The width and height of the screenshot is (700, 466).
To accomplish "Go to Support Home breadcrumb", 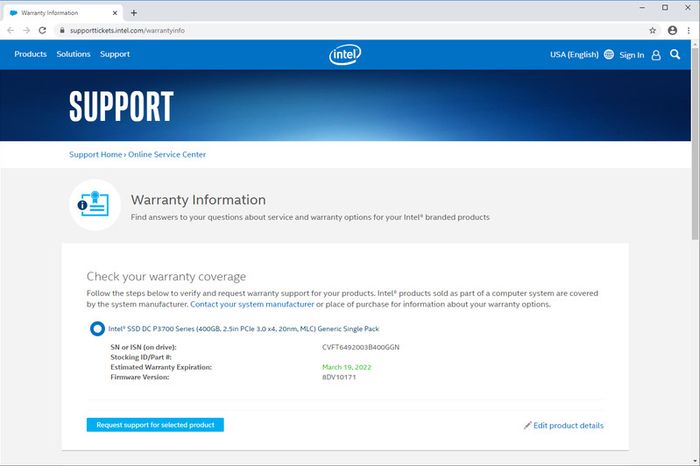I will point(96,154).
